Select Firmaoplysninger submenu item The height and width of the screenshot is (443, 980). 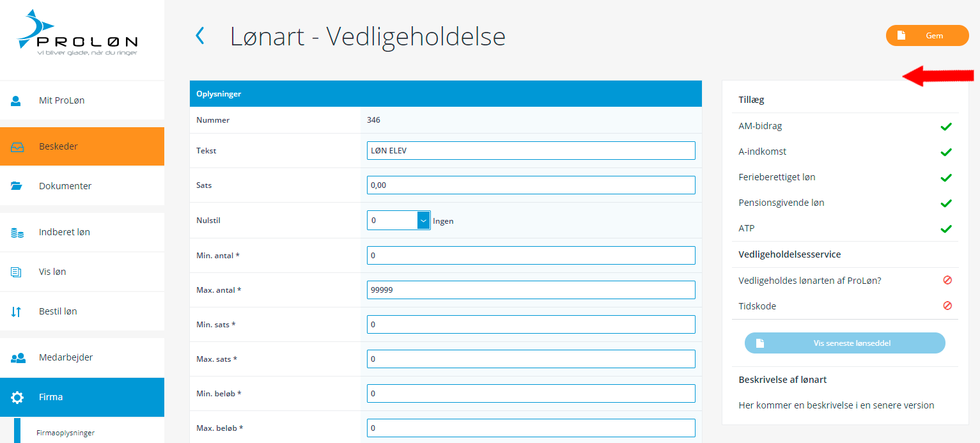click(65, 433)
